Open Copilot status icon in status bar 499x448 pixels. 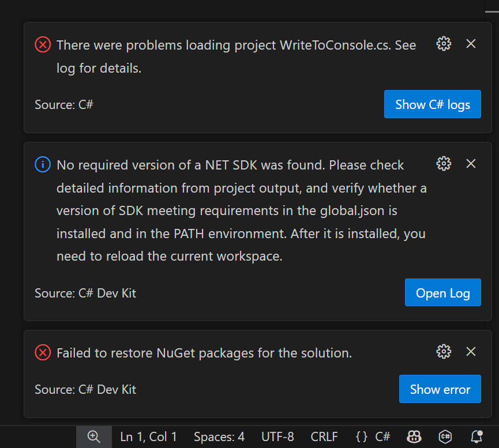click(414, 436)
